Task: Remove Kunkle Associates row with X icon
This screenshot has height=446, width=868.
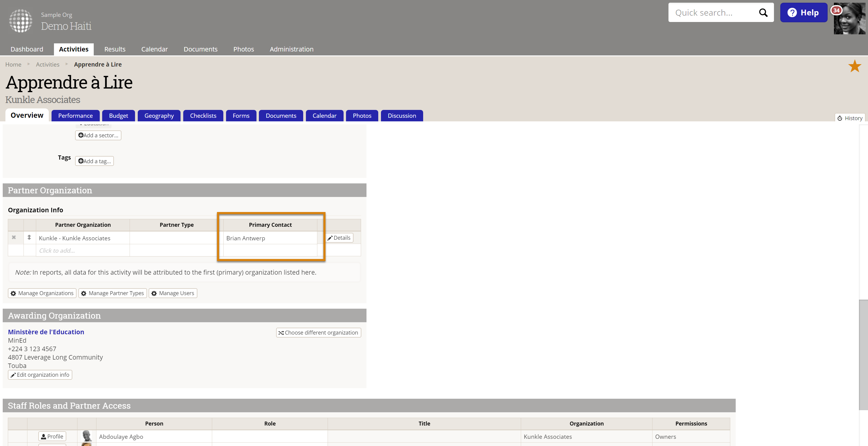Action: click(14, 237)
